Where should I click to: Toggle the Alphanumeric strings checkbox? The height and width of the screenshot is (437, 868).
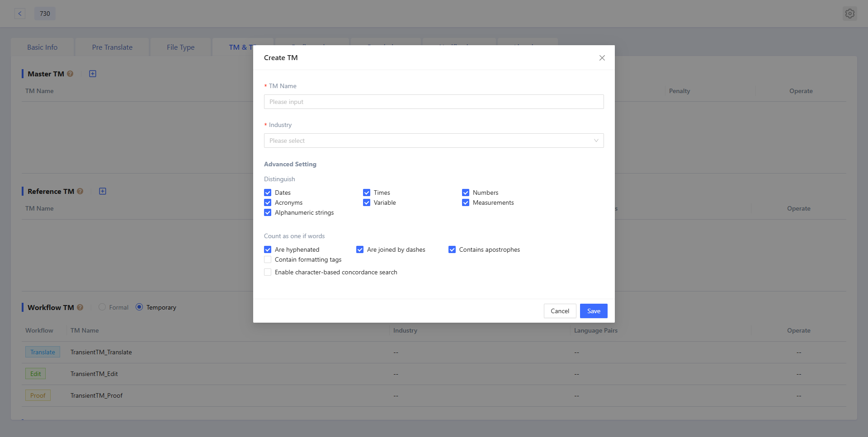point(268,212)
